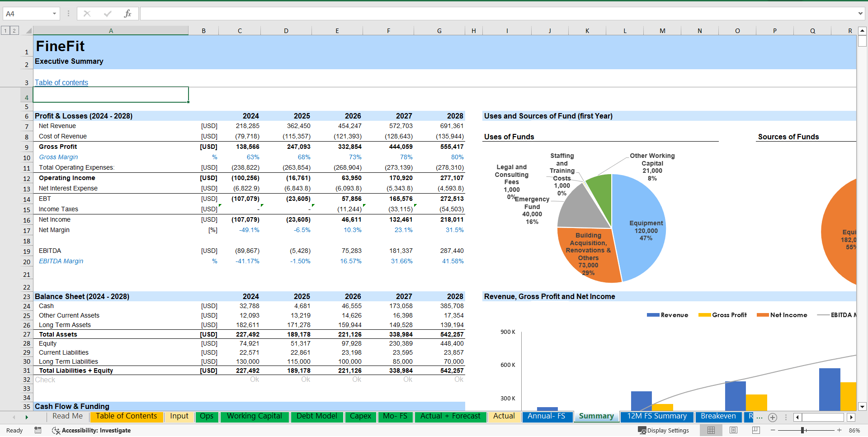Select the 2024 Net Revenue cell 218,285
The image size is (868, 437).
[x=240, y=126]
